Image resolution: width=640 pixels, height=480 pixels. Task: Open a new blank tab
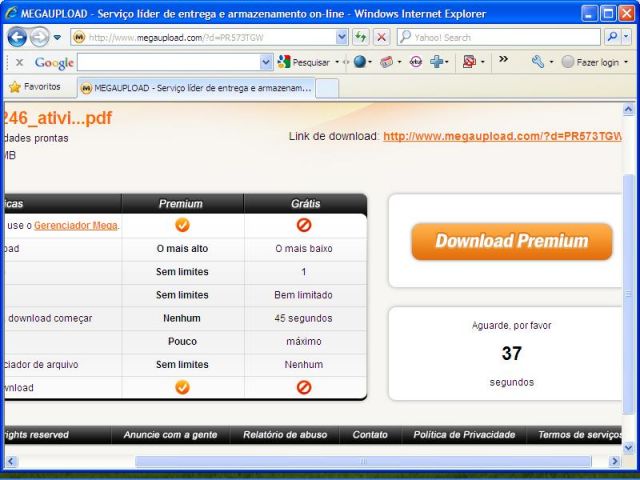327,88
